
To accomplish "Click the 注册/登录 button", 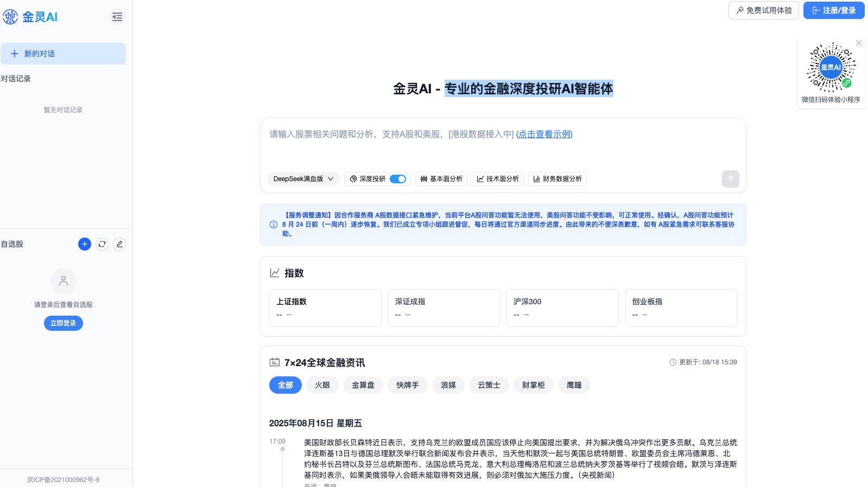I will click(x=834, y=10).
